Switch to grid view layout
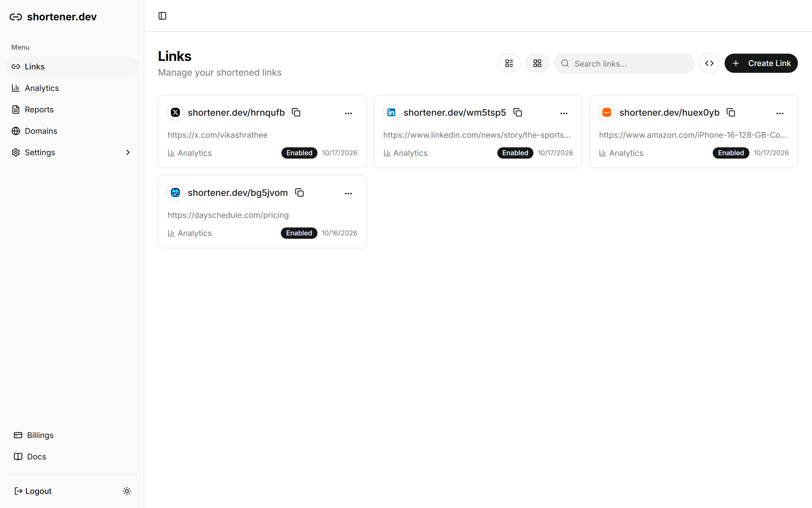812x508 pixels. click(537, 63)
